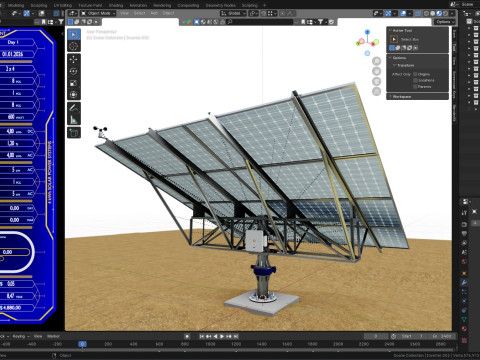
Task: Click the 0,00 value slider in solar panel
Action: (x=15, y=252)
